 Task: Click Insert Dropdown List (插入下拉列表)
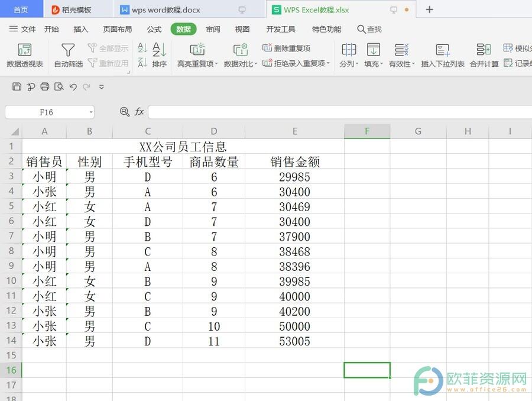(x=442, y=54)
